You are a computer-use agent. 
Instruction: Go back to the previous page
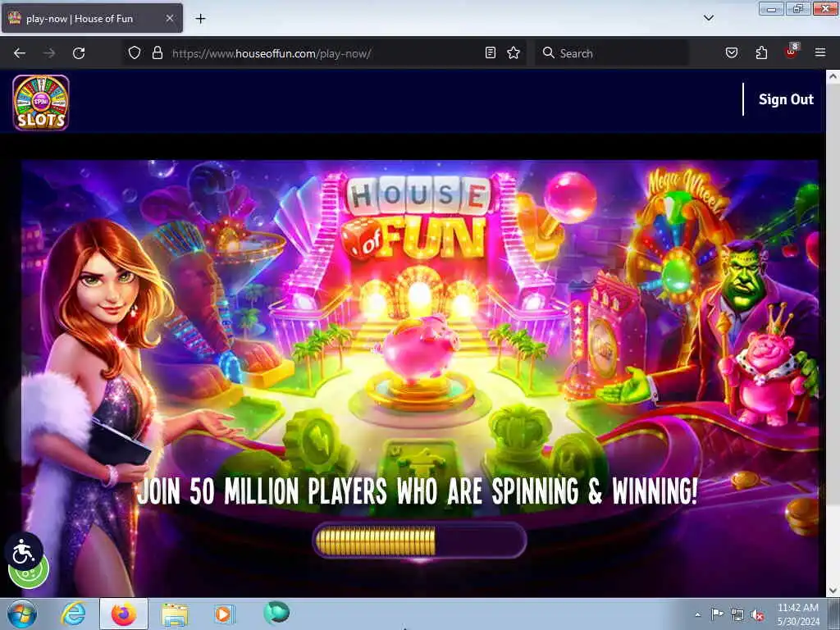pyautogui.click(x=20, y=53)
